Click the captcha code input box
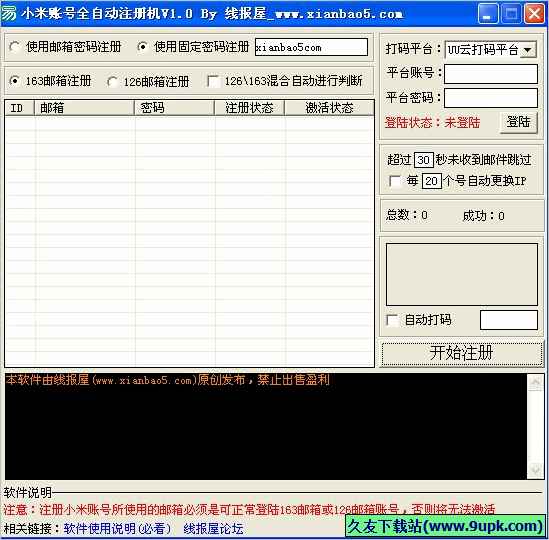Image resolution: width=549 pixels, height=540 pixels. pyautogui.click(x=509, y=320)
